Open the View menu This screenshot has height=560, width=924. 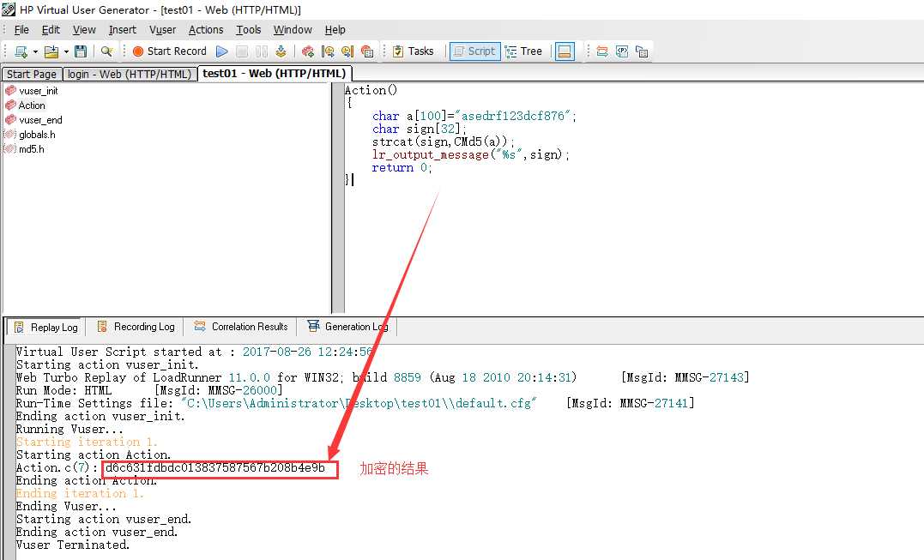[84, 29]
